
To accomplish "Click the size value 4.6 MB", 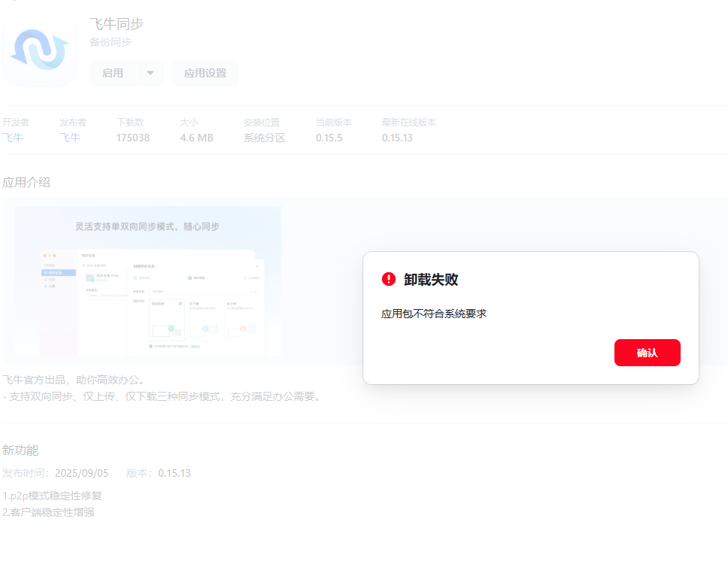I will point(196,138).
